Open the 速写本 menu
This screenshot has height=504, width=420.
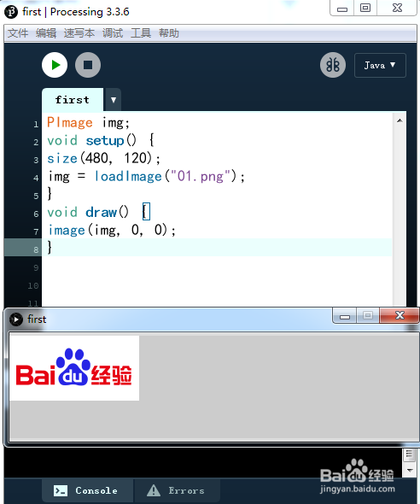point(79,32)
